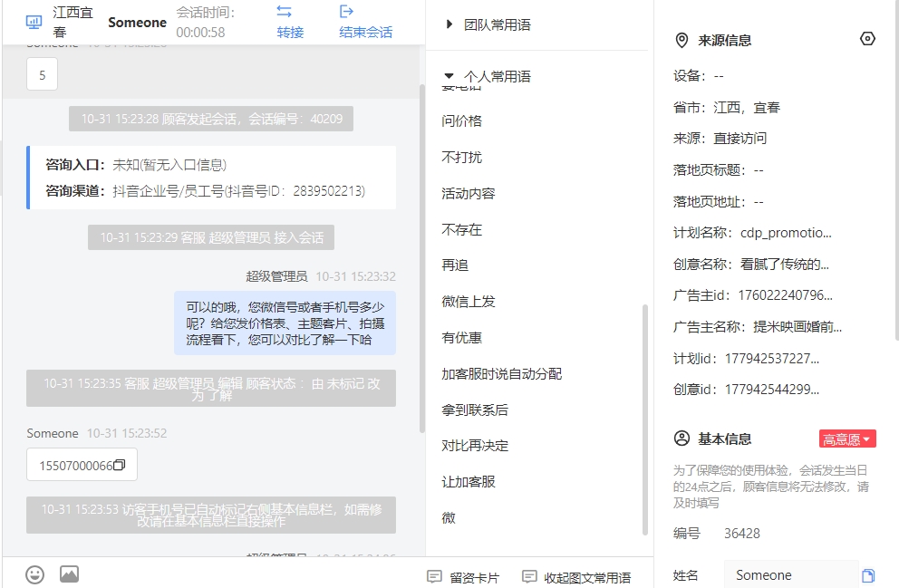Click the customer name Someone in the header
The width and height of the screenshot is (899, 588).
click(x=137, y=23)
